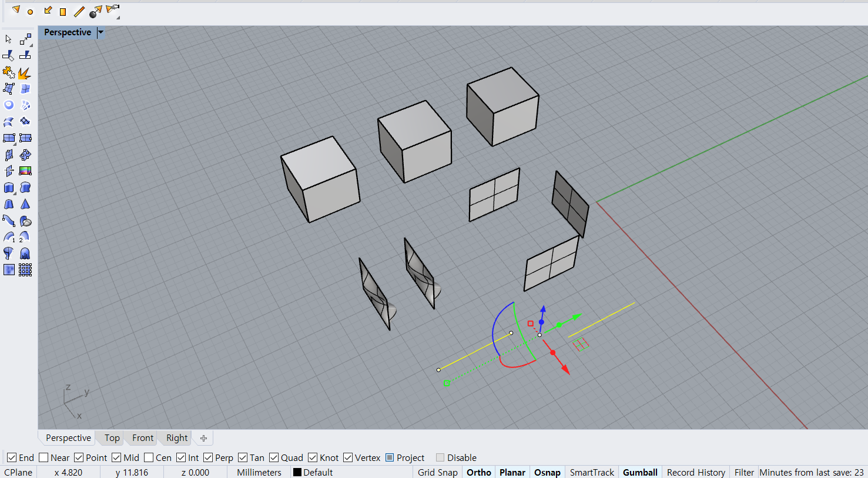Switch to the Front viewport tab

click(x=143, y=438)
